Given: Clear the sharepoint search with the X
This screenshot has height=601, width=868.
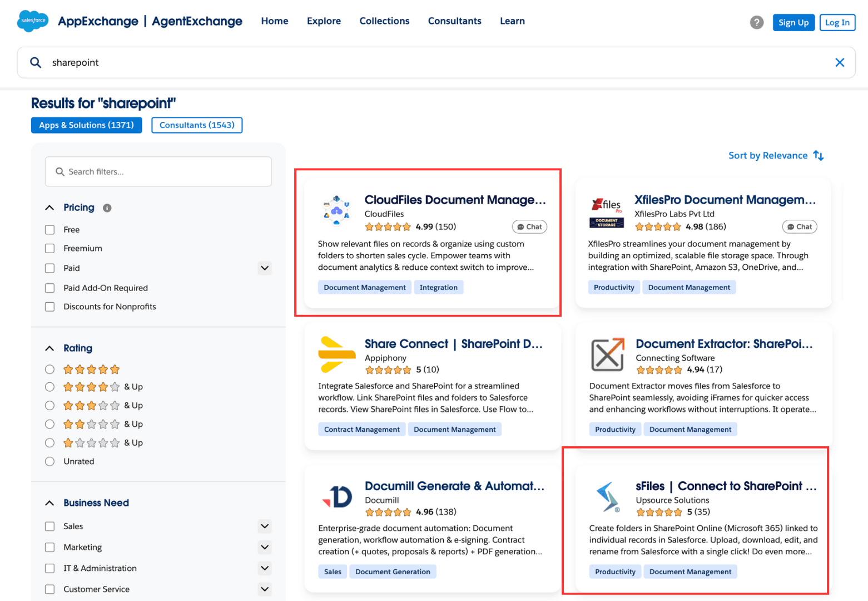Looking at the screenshot, I should (840, 62).
